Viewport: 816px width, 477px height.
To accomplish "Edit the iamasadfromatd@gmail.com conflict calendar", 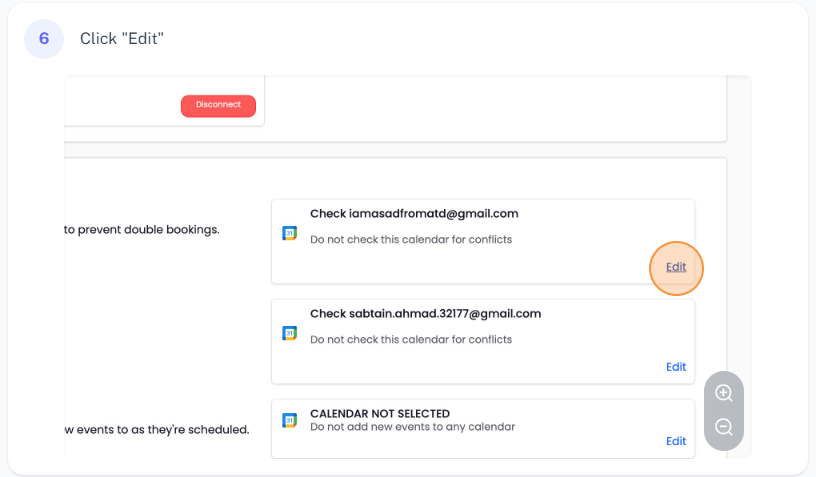I will click(x=676, y=267).
